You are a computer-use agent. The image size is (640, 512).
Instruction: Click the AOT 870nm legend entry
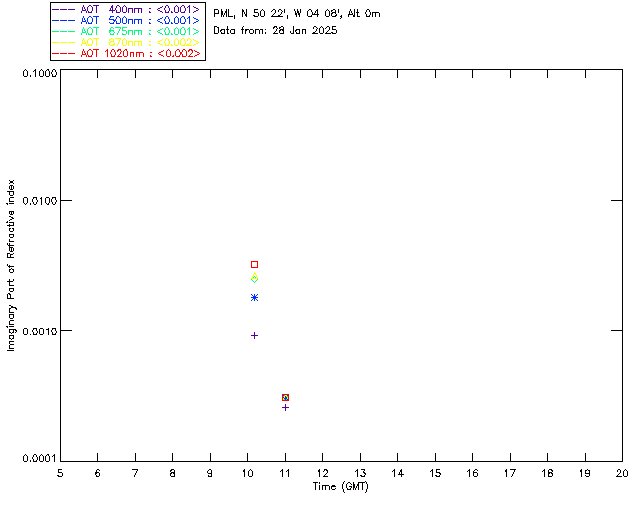pos(127,42)
